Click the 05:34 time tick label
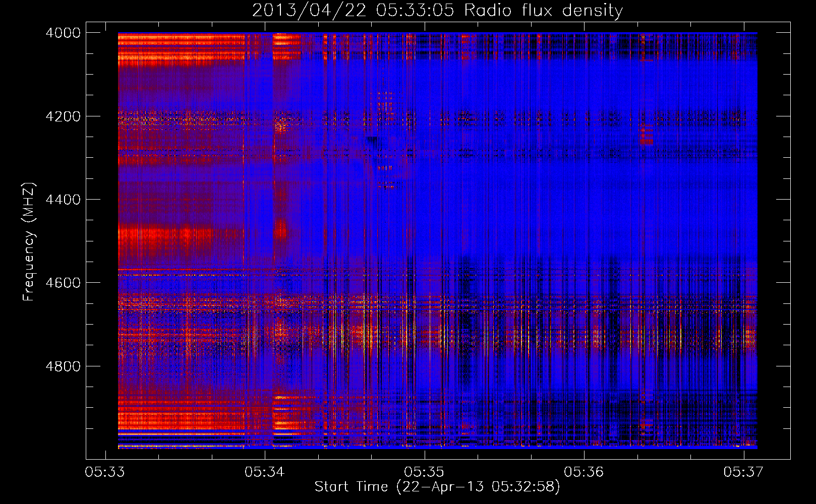The height and width of the screenshot is (504, 816). click(265, 472)
